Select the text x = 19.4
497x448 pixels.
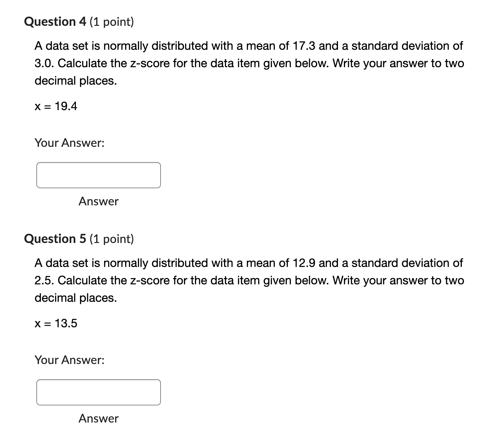click(x=56, y=106)
